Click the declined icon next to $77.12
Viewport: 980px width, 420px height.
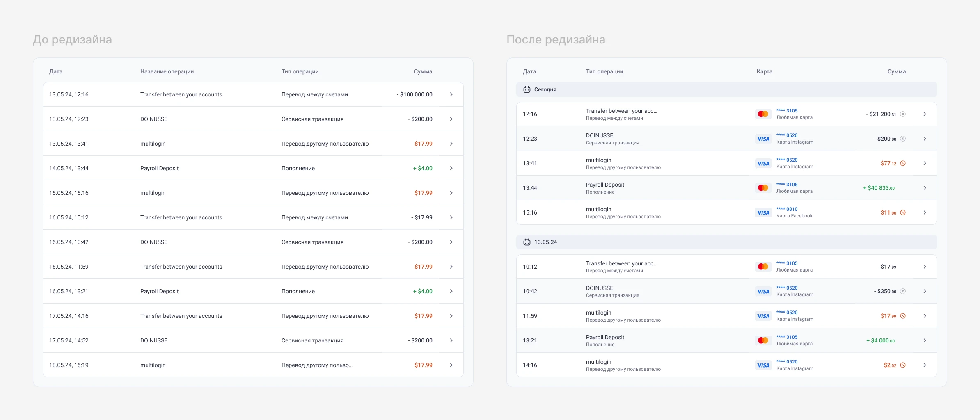coord(903,163)
